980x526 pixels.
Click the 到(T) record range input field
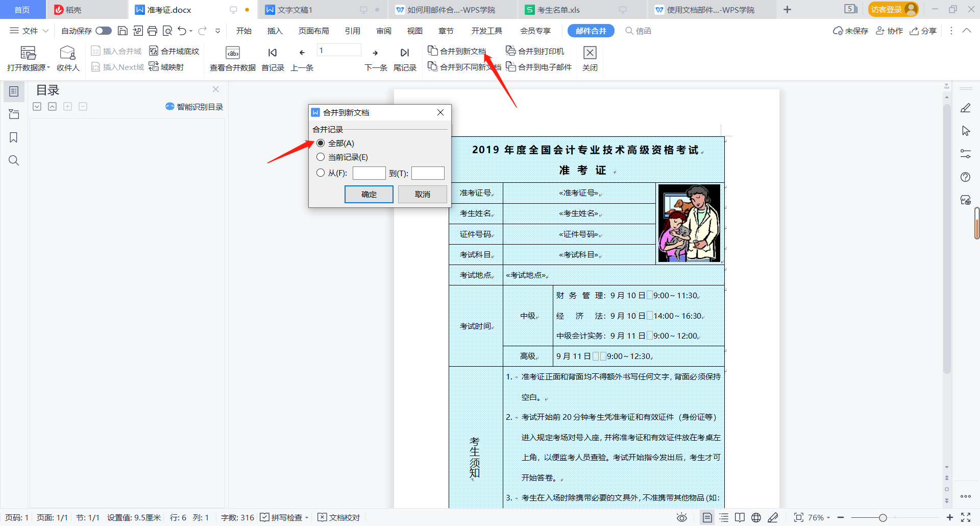tap(428, 173)
